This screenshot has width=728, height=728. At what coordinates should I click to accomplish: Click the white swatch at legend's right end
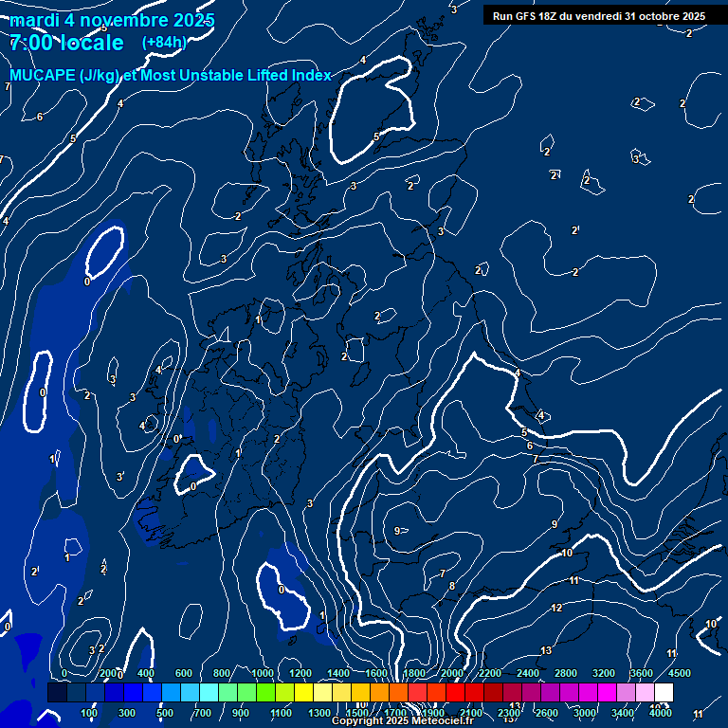[664, 693]
